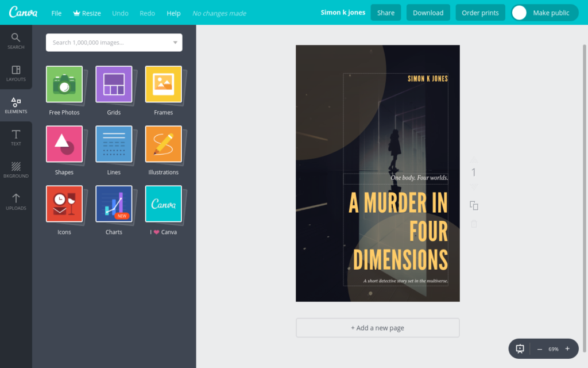Image resolution: width=588 pixels, height=368 pixels.
Task: Open the Shapes element category
Action: [x=64, y=144]
